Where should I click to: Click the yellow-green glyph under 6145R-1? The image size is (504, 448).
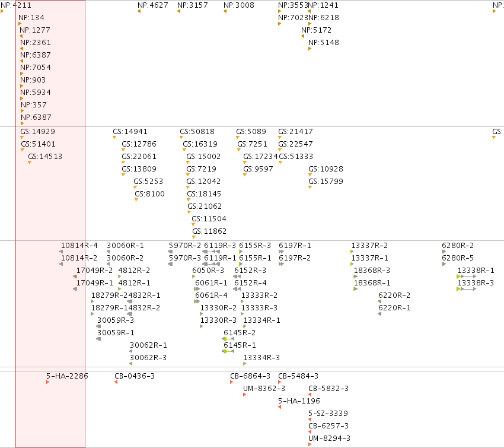[228, 351]
